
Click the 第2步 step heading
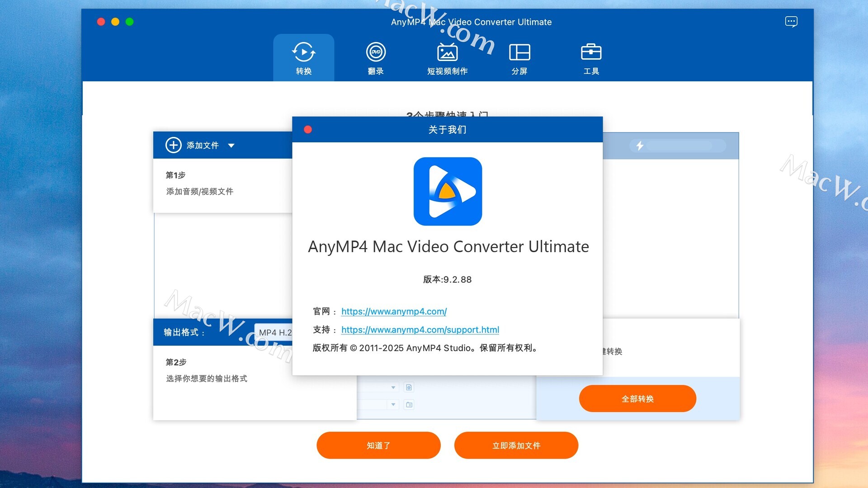pyautogui.click(x=176, y=362)
